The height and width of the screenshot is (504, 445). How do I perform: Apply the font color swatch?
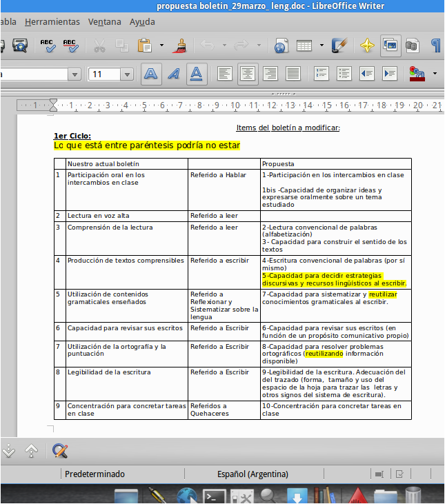[417, 74]
